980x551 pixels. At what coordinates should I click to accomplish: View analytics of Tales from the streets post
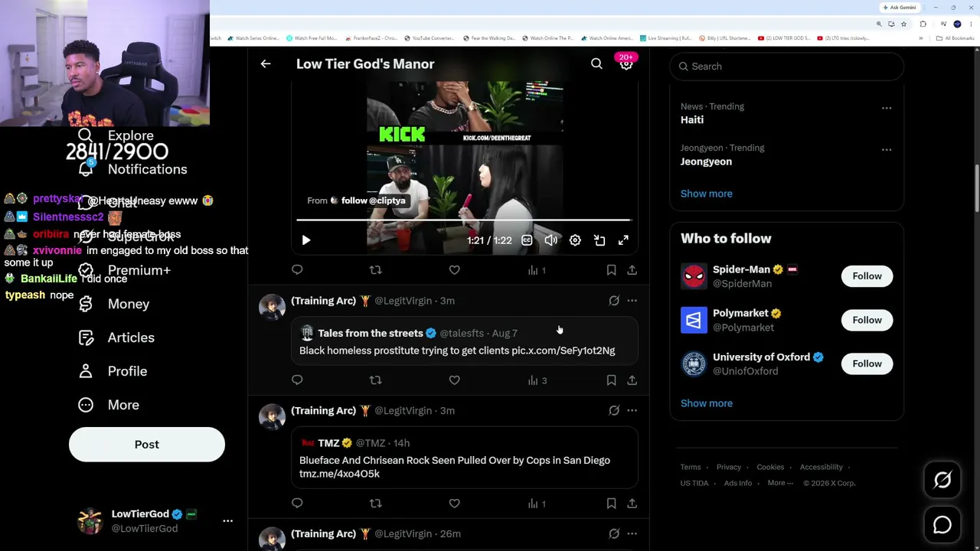point(537,380)
